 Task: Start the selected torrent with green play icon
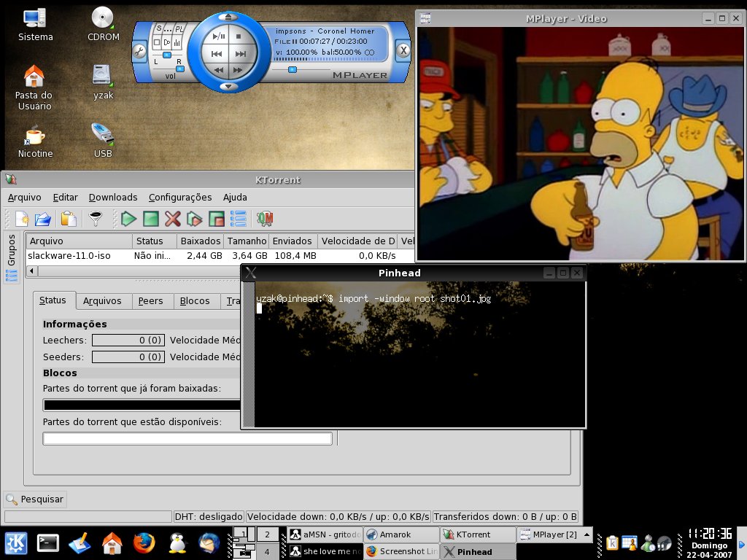coord(128,219)
